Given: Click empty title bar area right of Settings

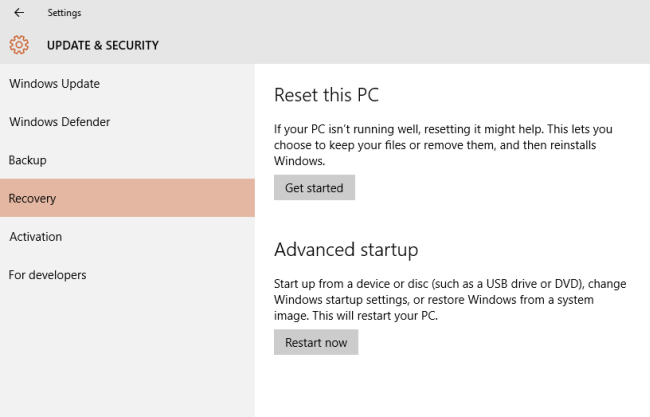Looking at the screenshot, I should pos(350,13).
